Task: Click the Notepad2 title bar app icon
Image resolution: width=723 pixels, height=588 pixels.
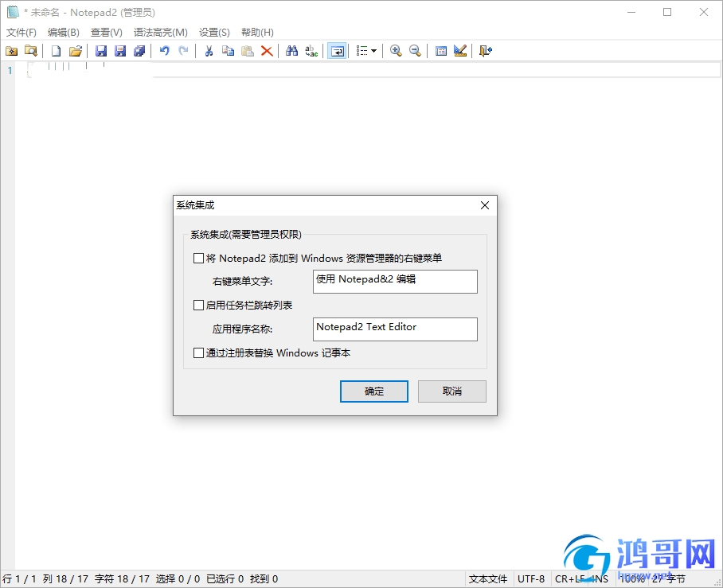Action: pyautogui.click(x=13, y=12)
